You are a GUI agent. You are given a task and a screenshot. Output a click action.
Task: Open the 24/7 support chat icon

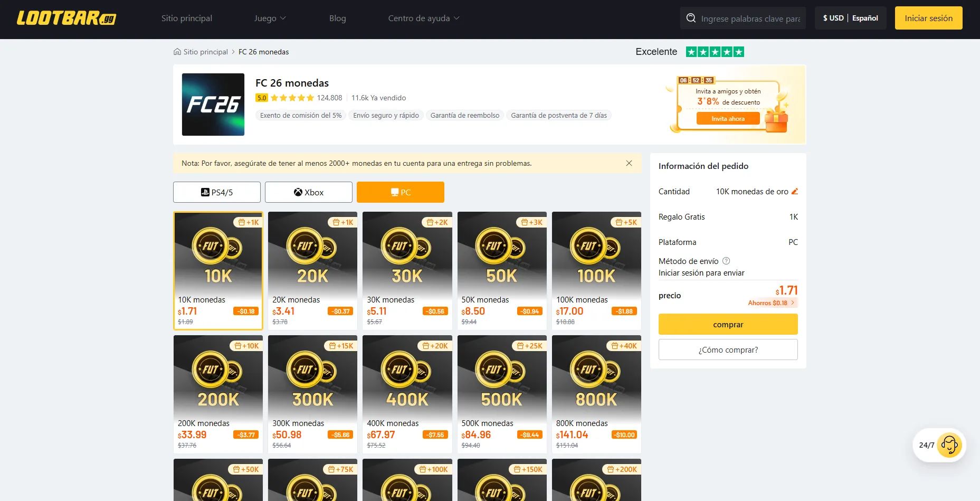(x=949, y=445)
